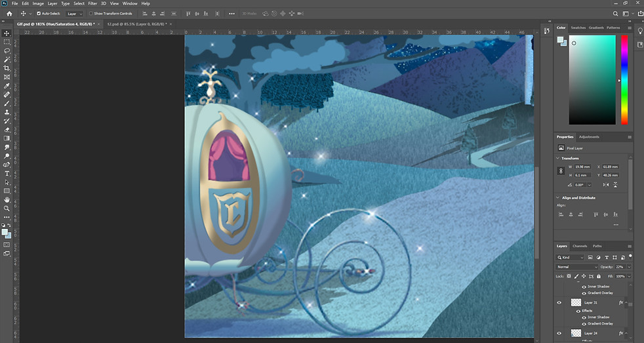Image resolution: width=644 pixels, height=343 pixels.
Task: Hide Layer 31 using its eye icon
Action: (x=559, y=303)
